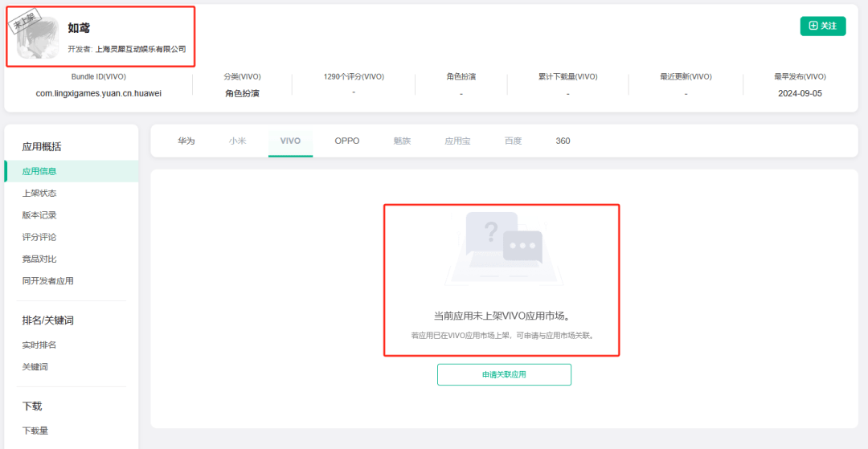Select the VIVO tab

(x=290, y=141)
